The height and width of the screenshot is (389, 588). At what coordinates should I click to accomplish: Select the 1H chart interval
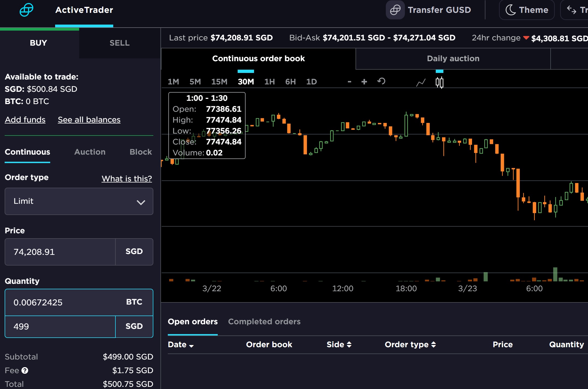pos(269,82)
